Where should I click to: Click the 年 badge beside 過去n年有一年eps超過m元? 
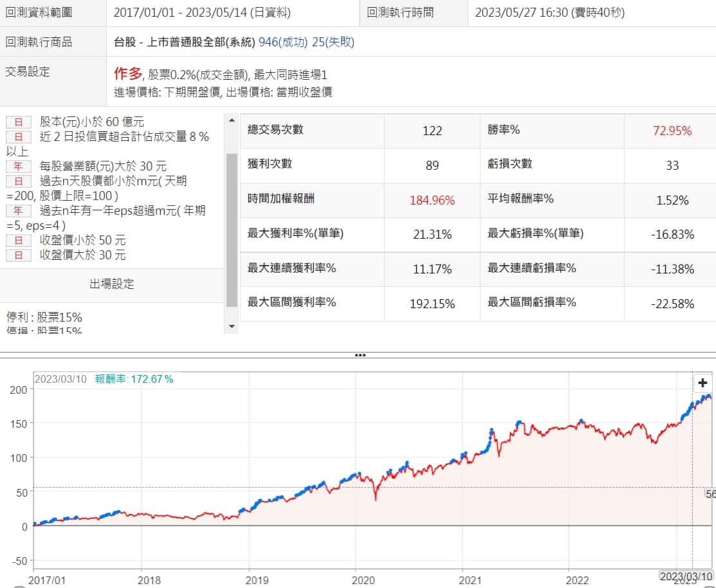[x=19, y=210]
